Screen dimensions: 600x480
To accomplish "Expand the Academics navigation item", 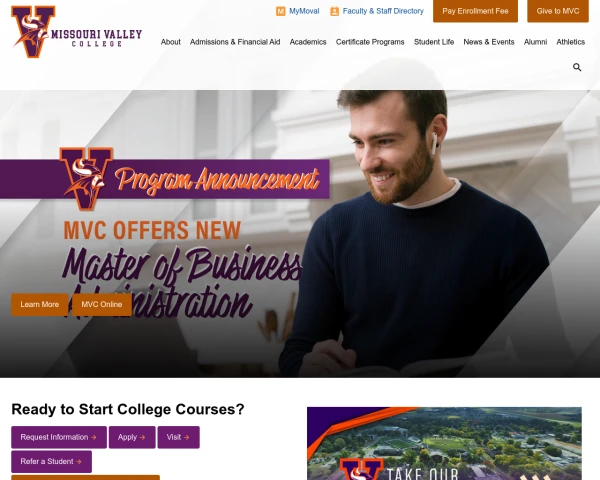I will coord(308,42).
